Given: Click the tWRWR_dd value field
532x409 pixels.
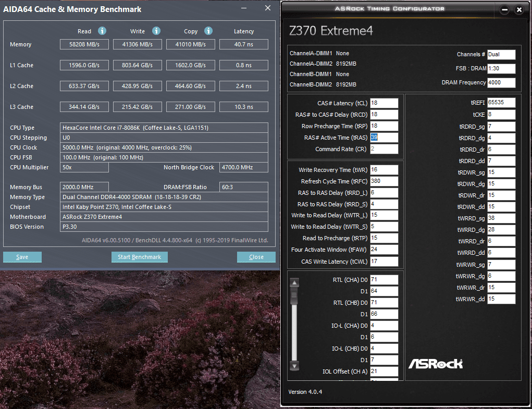Looking at the screenshot, I should tap(501, 299).
